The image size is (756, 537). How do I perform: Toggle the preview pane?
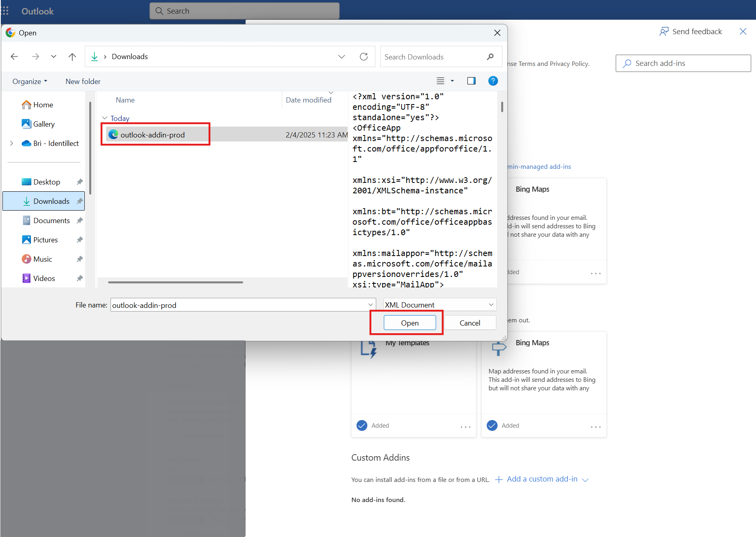(x=471, y=81)
